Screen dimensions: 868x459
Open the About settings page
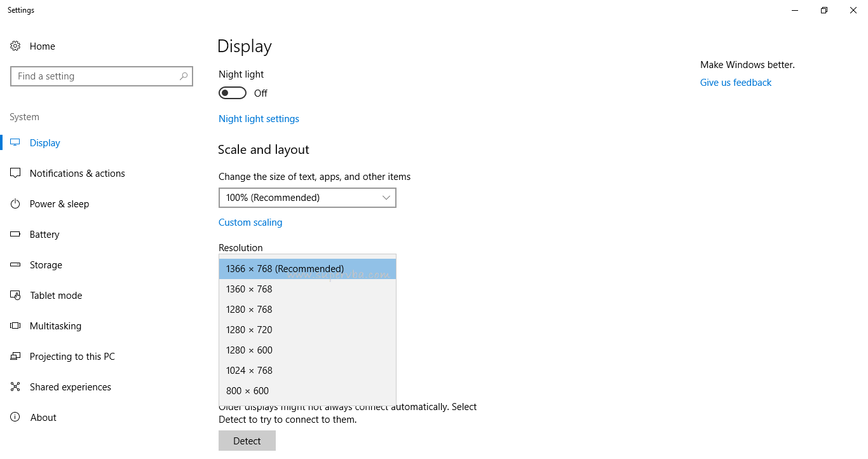43,418
